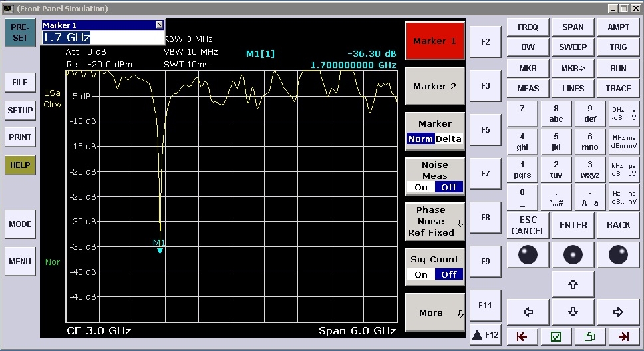Click the ENTER key
Screen dimensions: 644x351
click(x=573, y=225)
